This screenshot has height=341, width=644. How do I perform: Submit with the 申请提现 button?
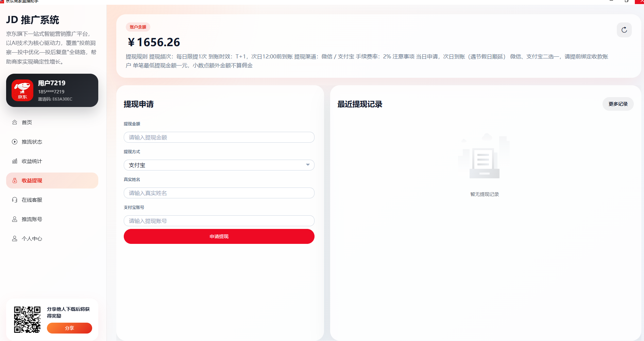tap(219, 236)
